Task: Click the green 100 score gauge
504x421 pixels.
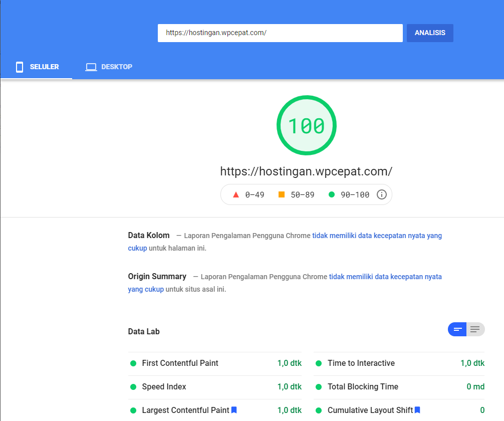Action: click(307, 126)
